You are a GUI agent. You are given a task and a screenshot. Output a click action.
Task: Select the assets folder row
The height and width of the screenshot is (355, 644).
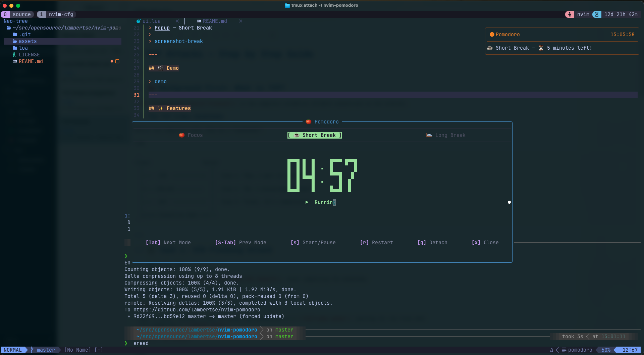click(62, 41)
